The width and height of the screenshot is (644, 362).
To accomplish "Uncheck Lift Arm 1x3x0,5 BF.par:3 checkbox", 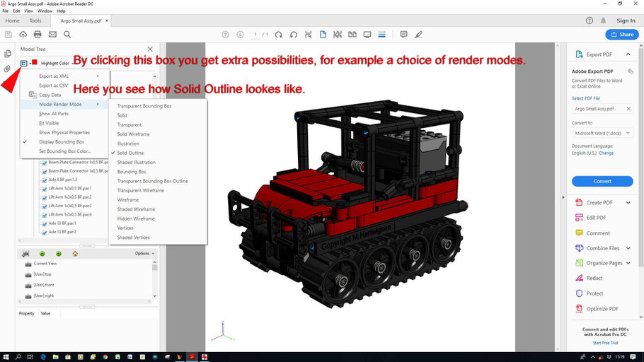I will coord(45,206).
